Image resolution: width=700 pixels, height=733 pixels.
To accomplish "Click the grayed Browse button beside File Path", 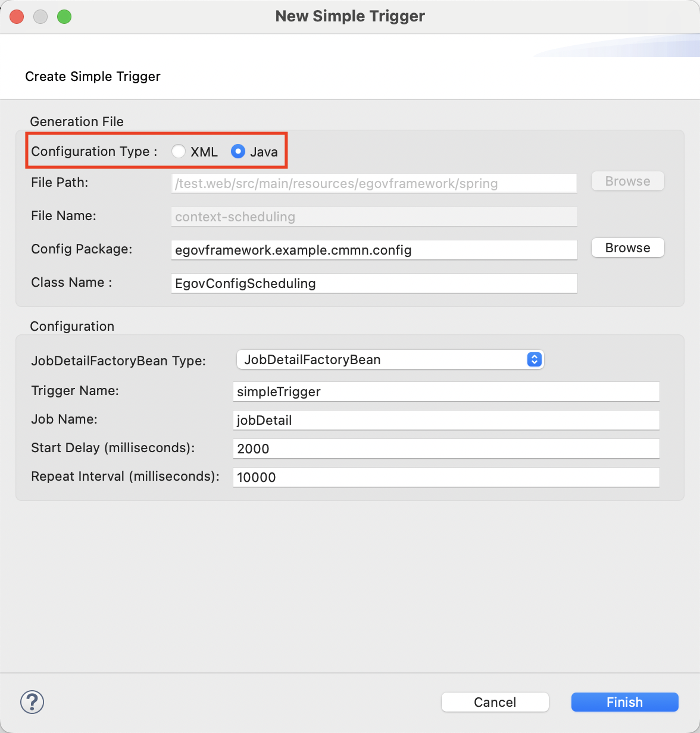I will [627, 181].
